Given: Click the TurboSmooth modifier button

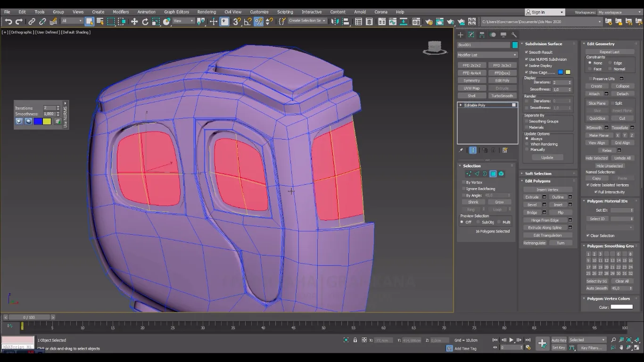Looking at the screenshot, I should pyautogui.click(x=502, y=96).
